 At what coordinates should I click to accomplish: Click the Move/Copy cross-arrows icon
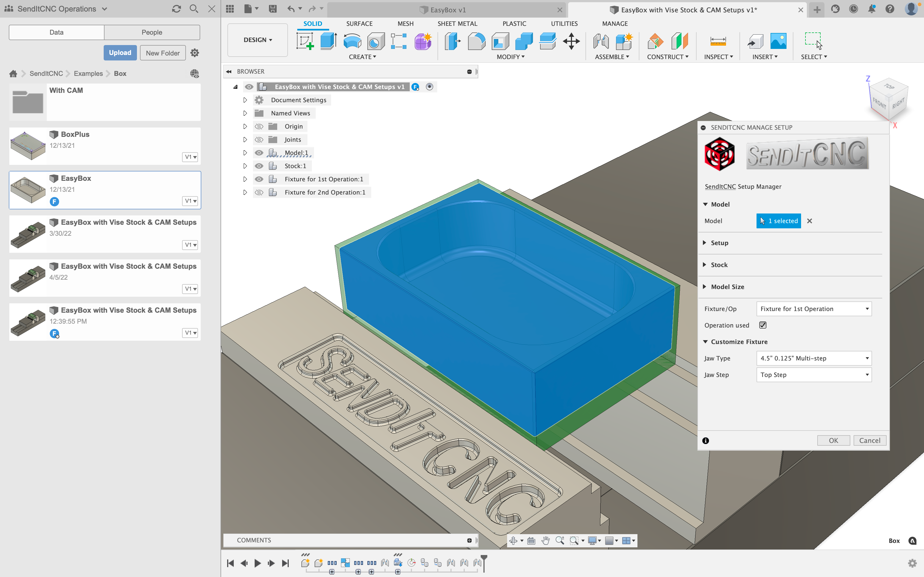pos(571,41)
